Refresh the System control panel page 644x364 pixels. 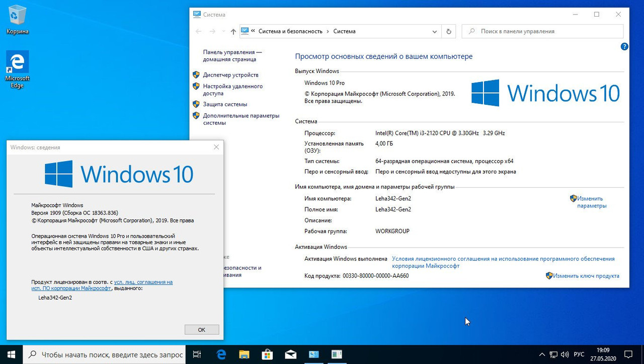tap(449, 31)
